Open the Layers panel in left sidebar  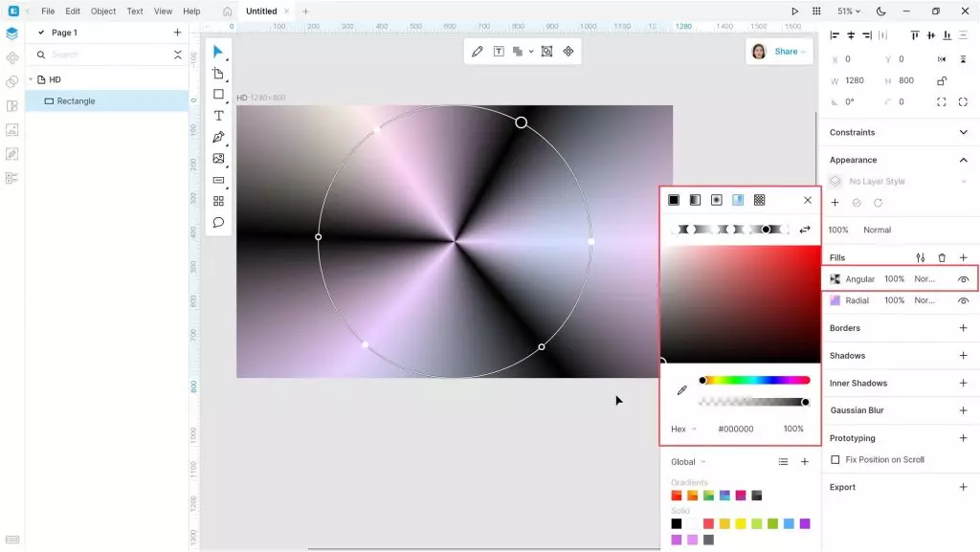[11, 33]
